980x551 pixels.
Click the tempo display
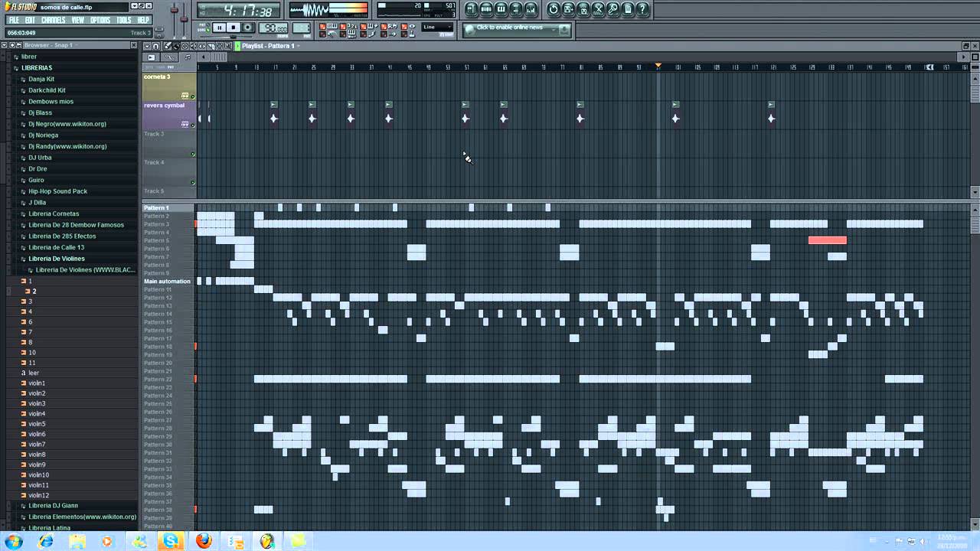[273, 28]
